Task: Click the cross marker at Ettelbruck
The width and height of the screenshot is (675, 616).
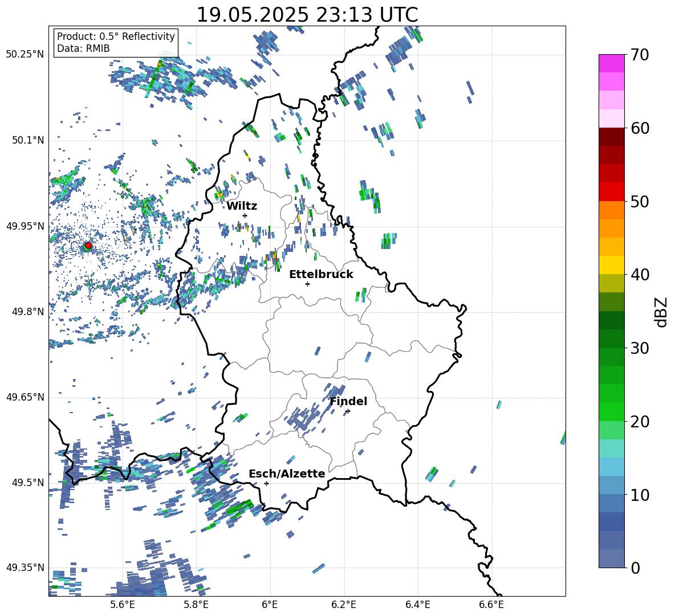Action: pyautogui.click(x=307, y=284)
